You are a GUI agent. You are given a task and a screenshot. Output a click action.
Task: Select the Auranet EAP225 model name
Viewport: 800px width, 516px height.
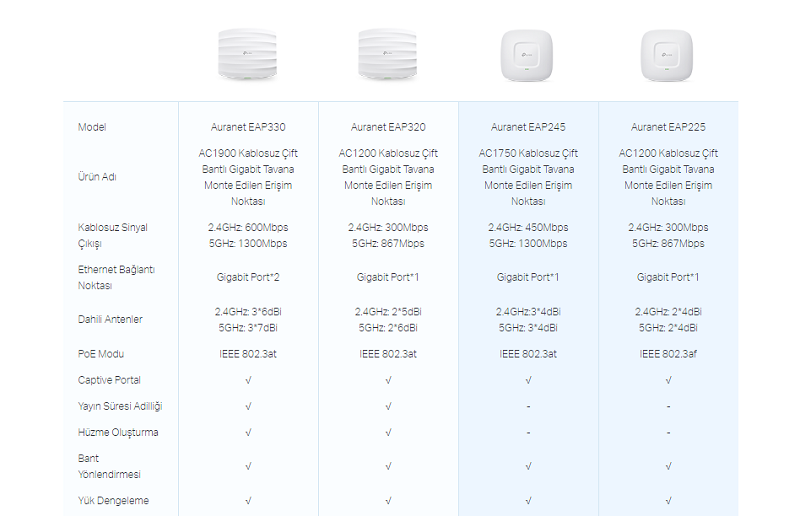(x=668, y=127)
